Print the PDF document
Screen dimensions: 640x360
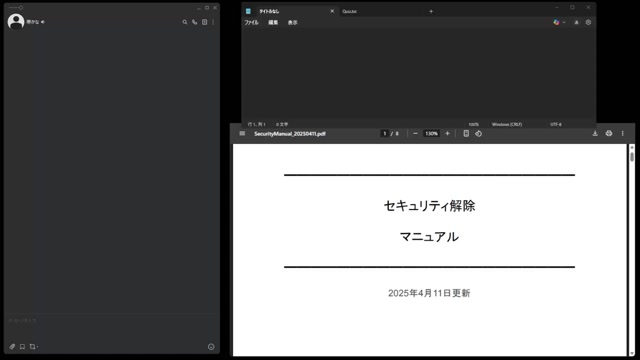point(609,133)
